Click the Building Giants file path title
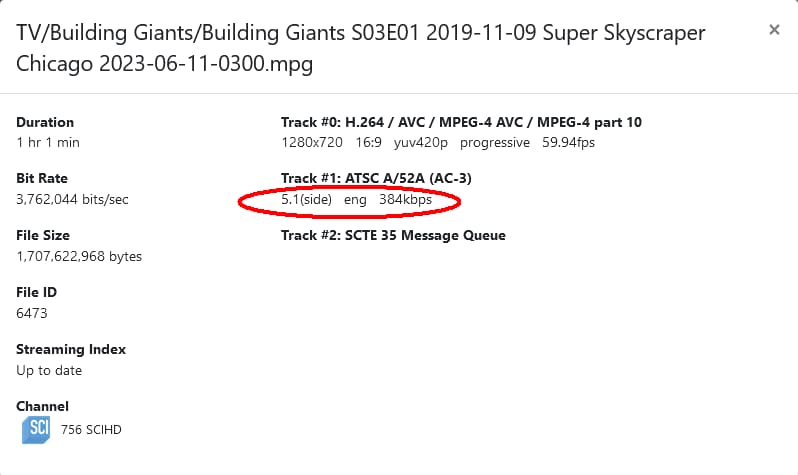Image resolution: width=798 pixels, height=475 pixels. tap(361, 48)
